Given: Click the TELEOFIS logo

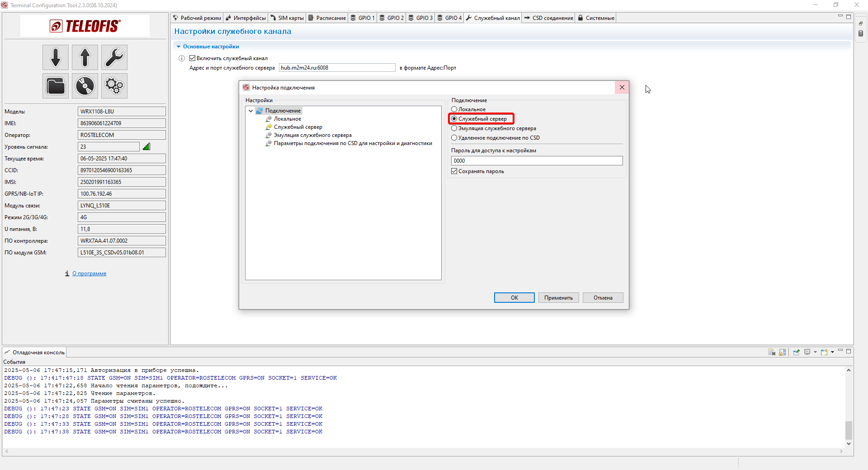Looking at the screenshot, I should (x=85, y=26).
